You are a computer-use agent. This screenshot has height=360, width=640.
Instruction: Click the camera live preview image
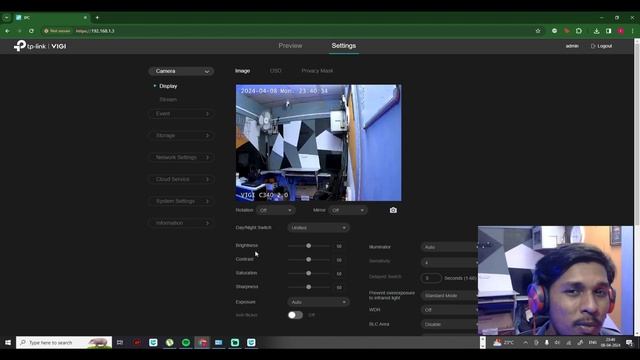point(318,142)
